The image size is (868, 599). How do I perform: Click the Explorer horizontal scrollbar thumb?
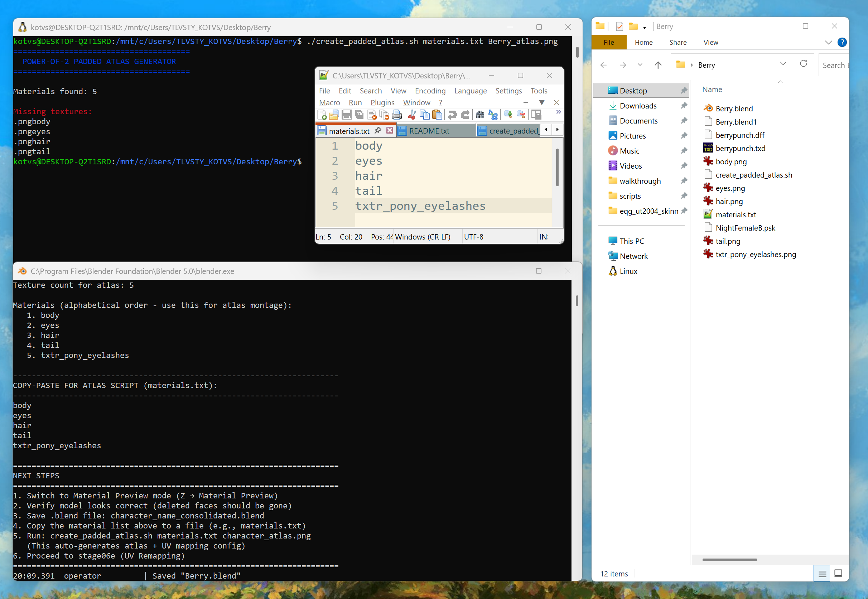coord(729,560)
